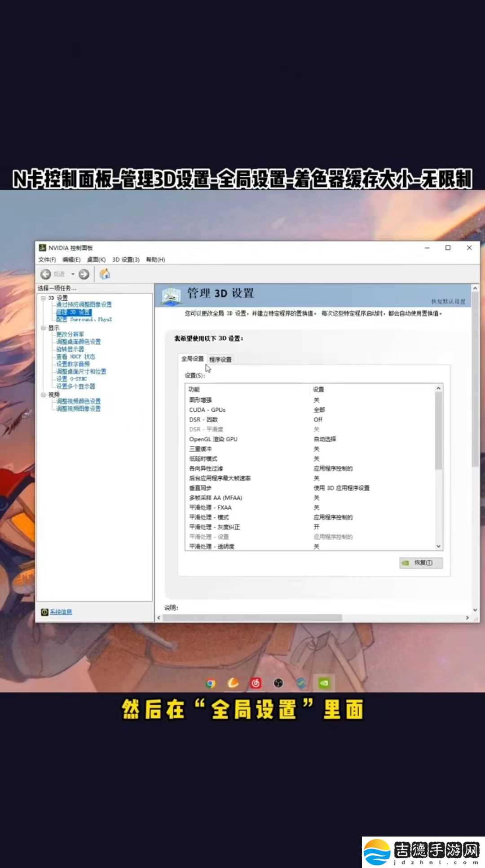Select the 多帧采样 AA (MFAA) setting row

(310, 498)
